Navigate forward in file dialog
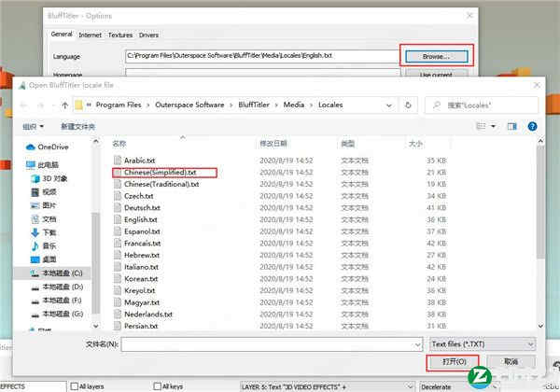Image resolution: width=560 pixels, height=392 pixels. click(40, 105)
